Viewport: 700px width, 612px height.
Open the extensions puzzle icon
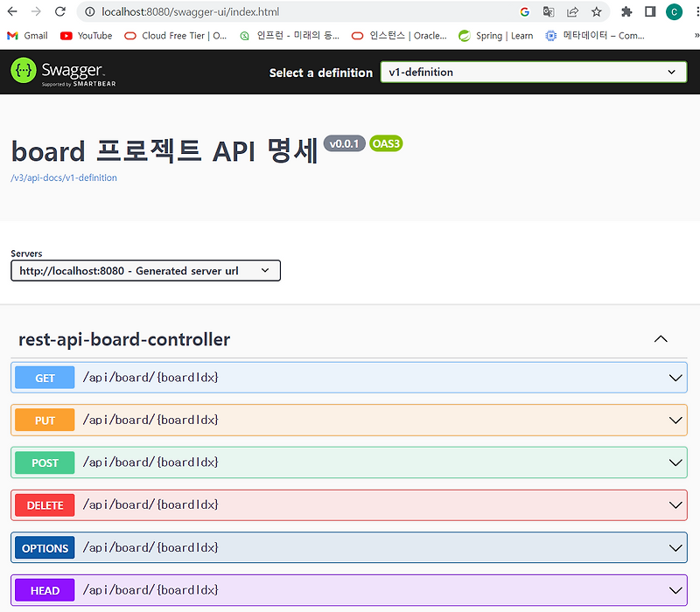click(626, 12)
